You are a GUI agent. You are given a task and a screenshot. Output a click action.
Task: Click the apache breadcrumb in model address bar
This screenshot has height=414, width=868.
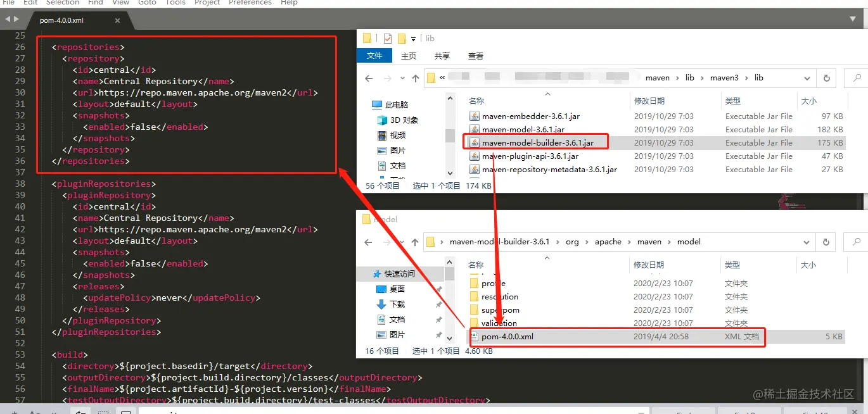coord(608,242)
